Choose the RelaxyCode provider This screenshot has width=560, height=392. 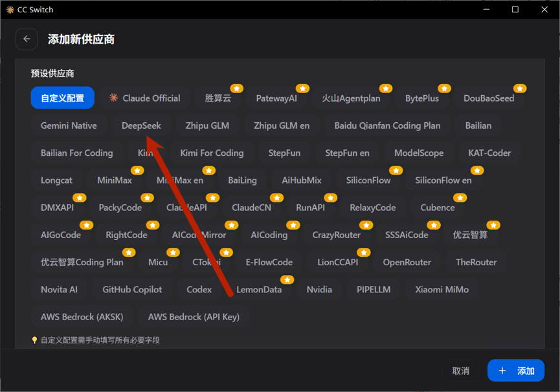click(372, 207)
